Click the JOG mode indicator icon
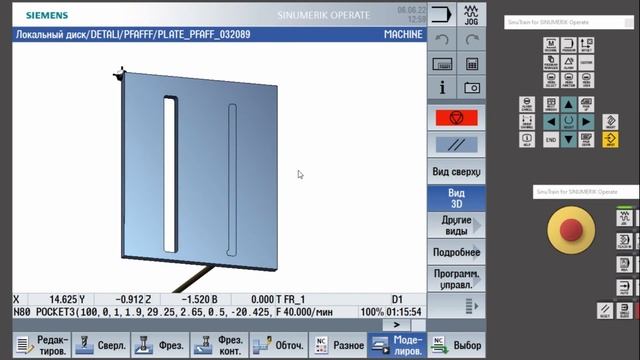640x360 pixels. (x=471, y=15)
